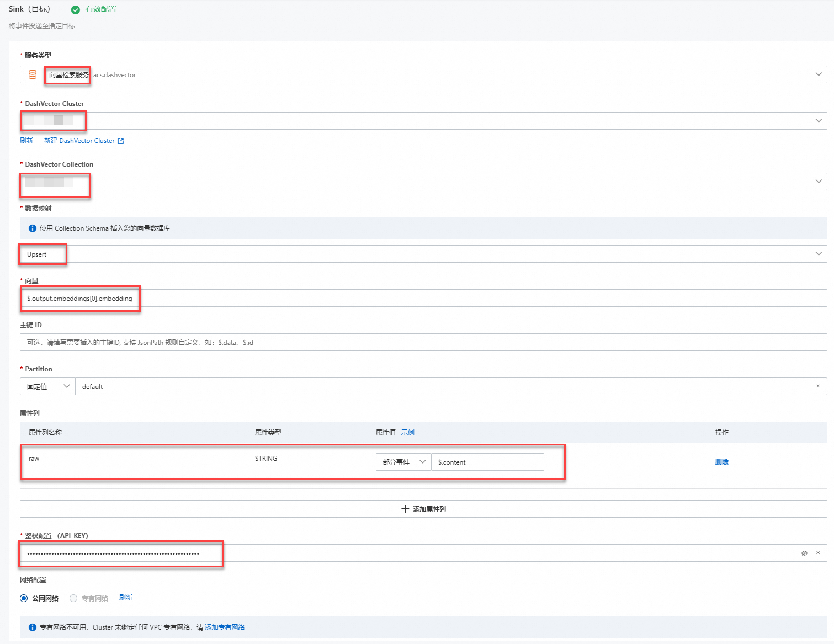Viewport: 834px width, 644px height.
Task: Clear the Partition default value with x icon
Action: click(818, 386)
